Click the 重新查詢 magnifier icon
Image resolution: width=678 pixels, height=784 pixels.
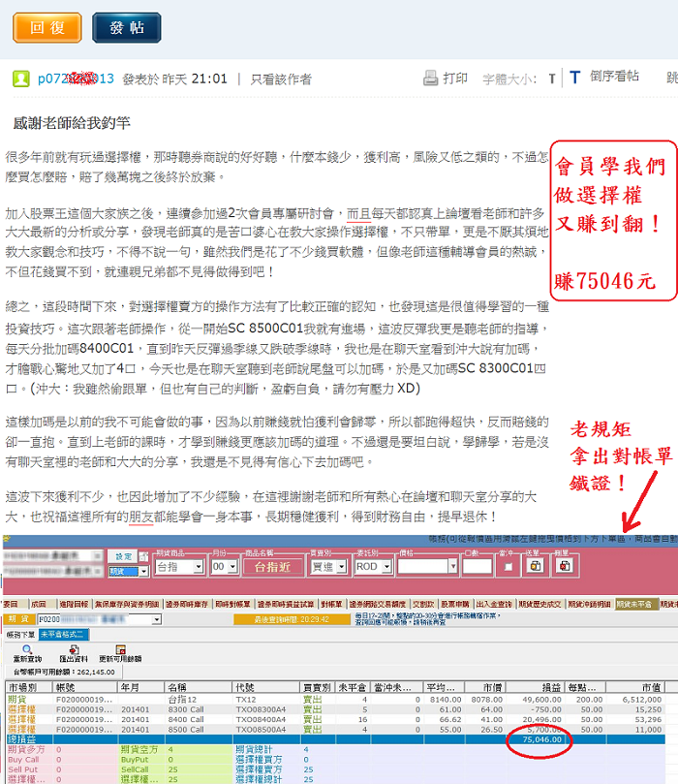[x=27, y=649]
